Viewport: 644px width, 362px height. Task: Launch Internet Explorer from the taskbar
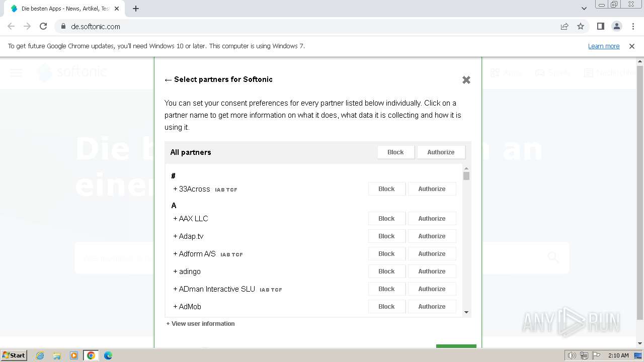point(40,355)
